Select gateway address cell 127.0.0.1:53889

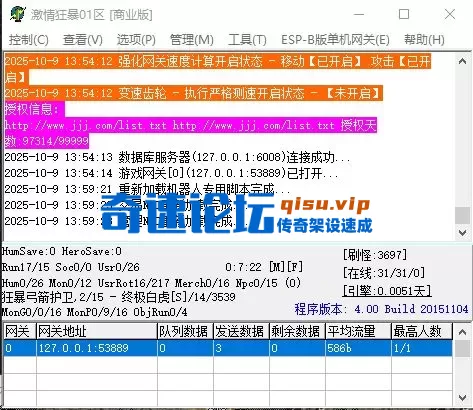pos(96,348)
